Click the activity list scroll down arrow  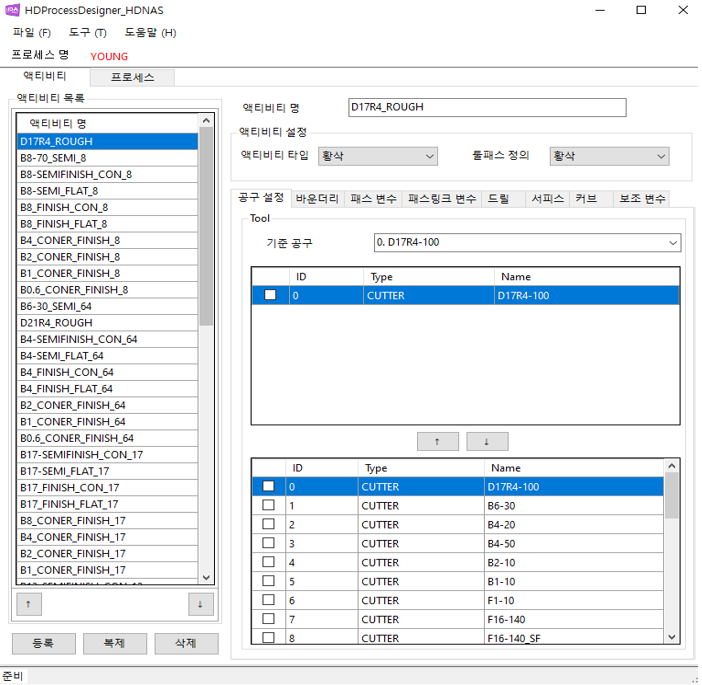click(206, 577)
